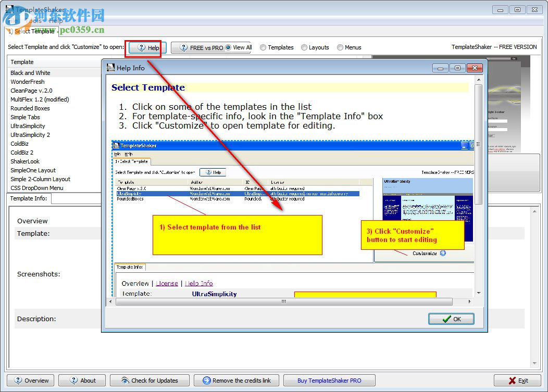Image resolution: width=548 pixels, height=392 pixels.
Task: Click the Help button beside Customize prompt
Action: coord(147,48)
